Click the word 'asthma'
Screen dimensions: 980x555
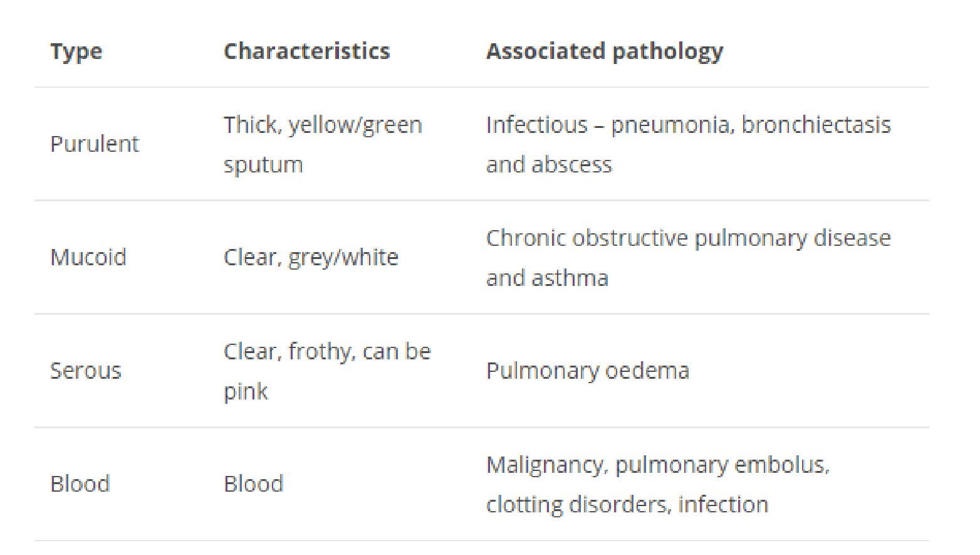[570, 278]
